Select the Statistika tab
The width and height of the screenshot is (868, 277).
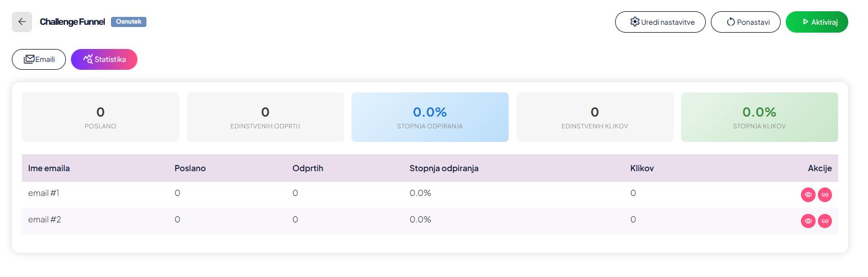coord(104,59)
